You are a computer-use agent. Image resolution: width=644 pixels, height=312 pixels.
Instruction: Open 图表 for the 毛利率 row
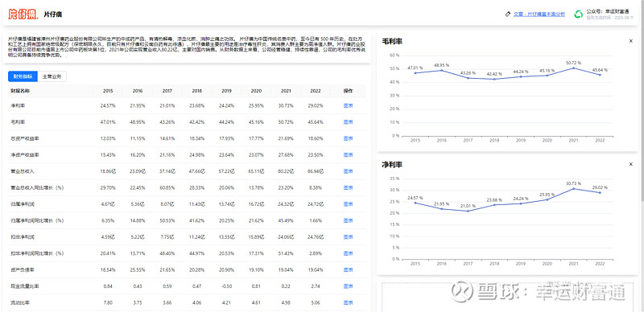[x=348, y=122]
